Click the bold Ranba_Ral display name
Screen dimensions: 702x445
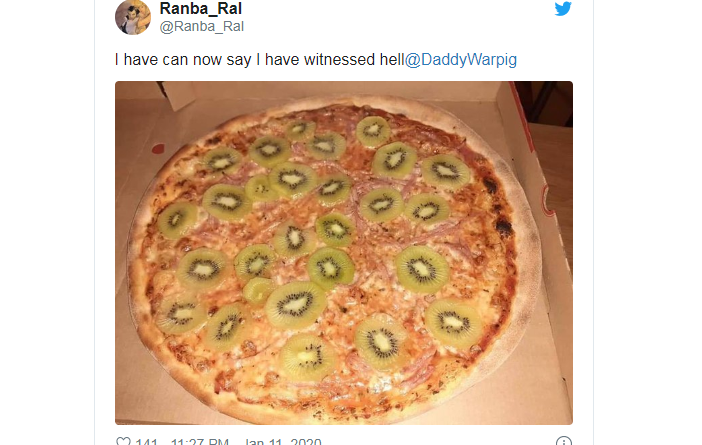click(201, 9)
